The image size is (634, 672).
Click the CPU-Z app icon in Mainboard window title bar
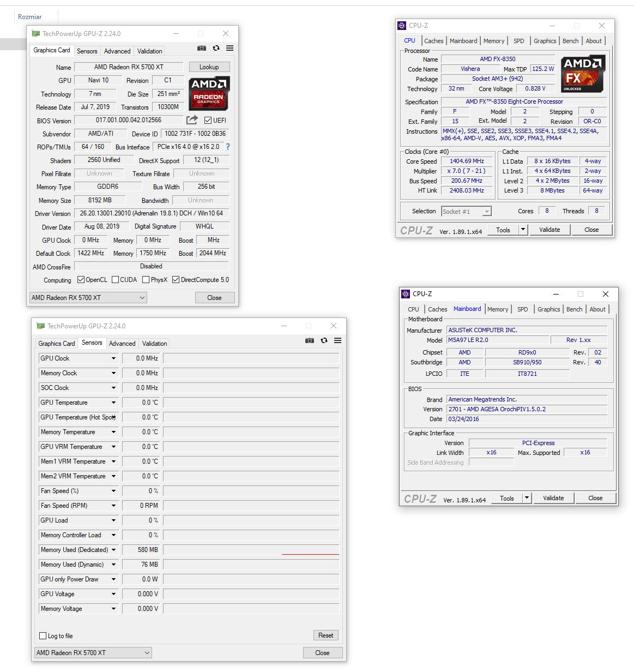point(406,293)
